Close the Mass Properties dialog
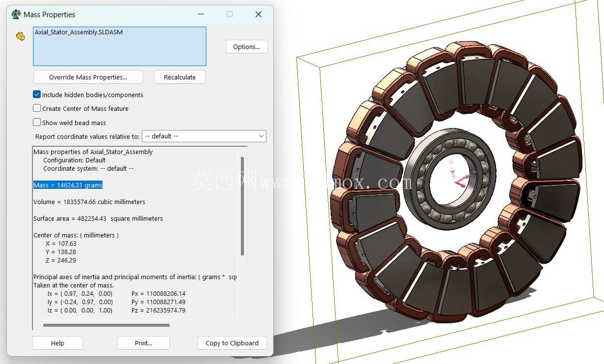The image size is (604, 364). 259,14
